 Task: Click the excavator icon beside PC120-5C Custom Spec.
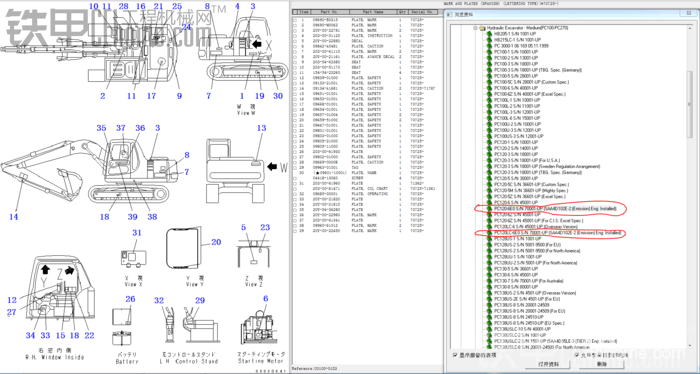[x=489, y=184]
